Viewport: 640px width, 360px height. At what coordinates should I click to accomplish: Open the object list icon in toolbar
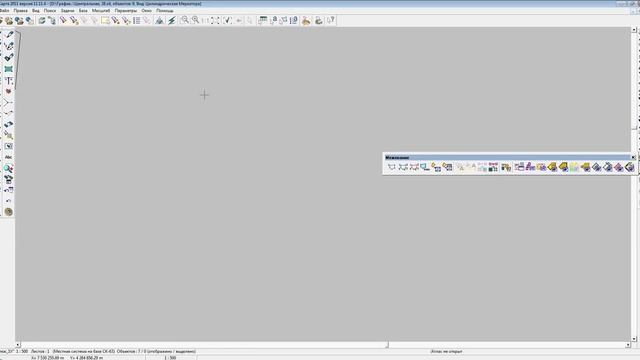pos(137,20)
